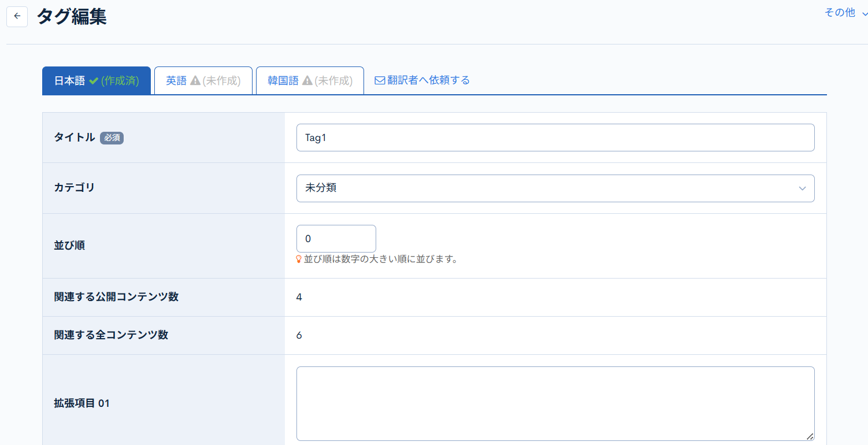Viewport: 868px width, 445px height.
Task: Click inside the 拡張項目 01 textarea
Action: 555,403
